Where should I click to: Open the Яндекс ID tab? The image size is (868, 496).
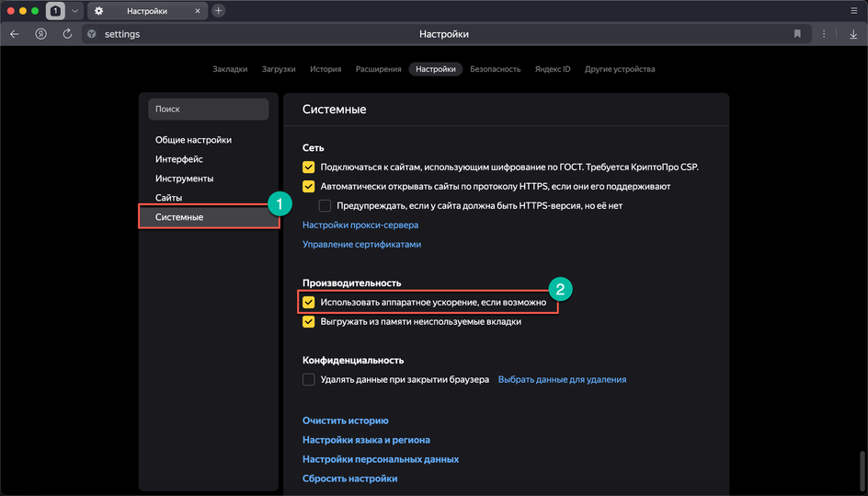pos(553,69)
